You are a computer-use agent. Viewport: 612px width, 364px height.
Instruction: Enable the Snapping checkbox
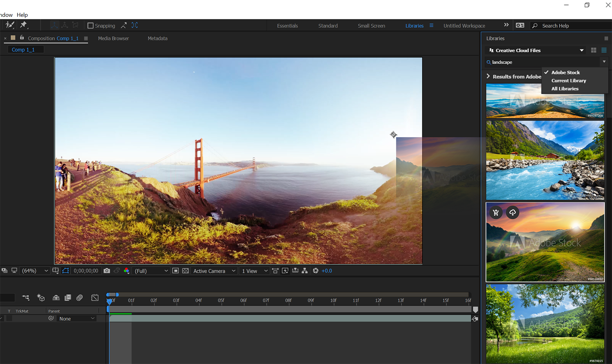90,25
